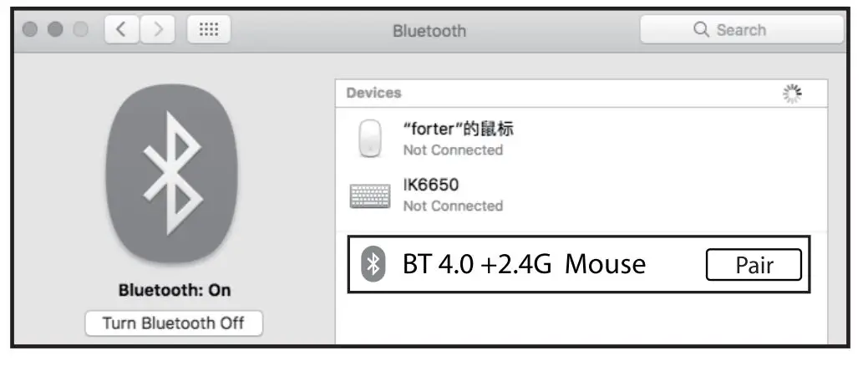Minimize the Bluetooth window
The image size is (868, 366).
point(55,30)
